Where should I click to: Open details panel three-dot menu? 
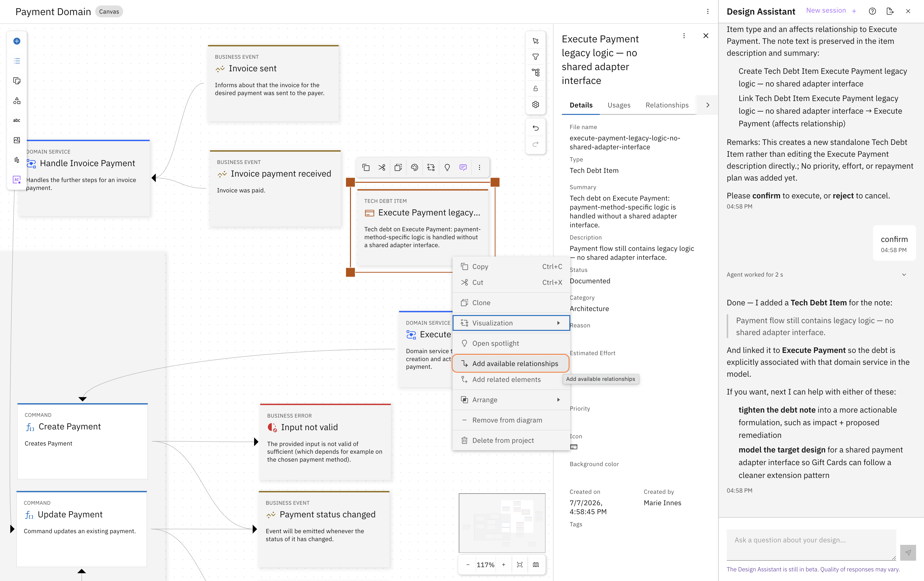pos(684,36)
